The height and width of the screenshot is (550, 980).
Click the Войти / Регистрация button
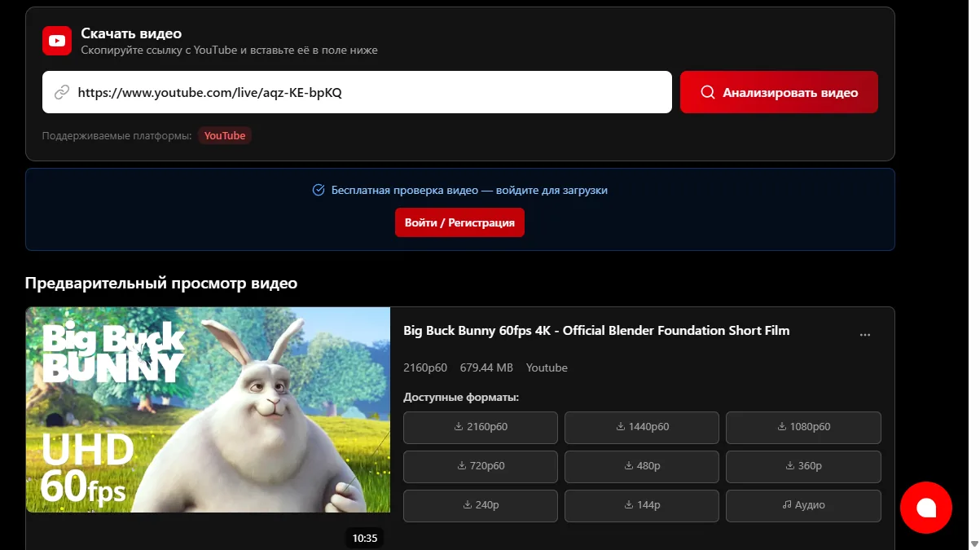pos(459,222)
